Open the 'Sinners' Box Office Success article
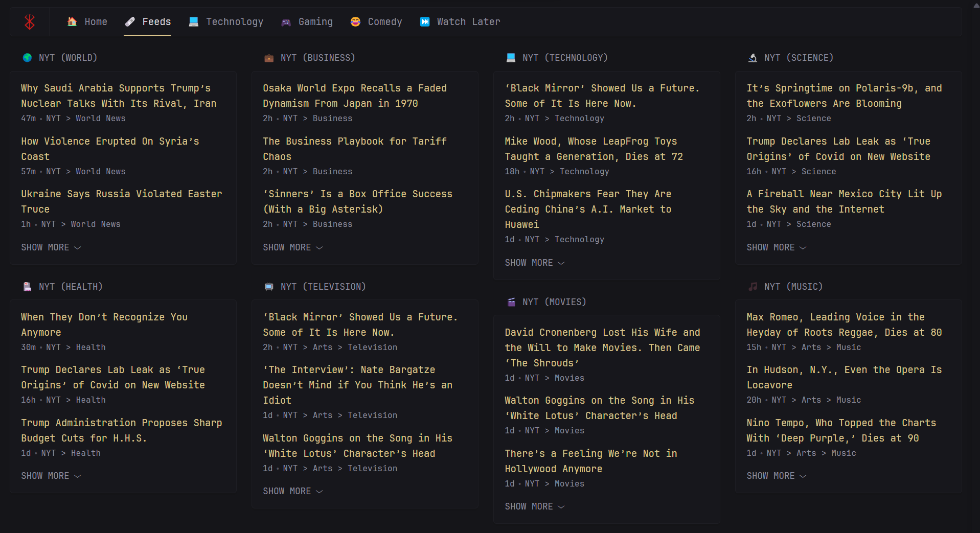The image size is (980, 533). coord(357,201)
